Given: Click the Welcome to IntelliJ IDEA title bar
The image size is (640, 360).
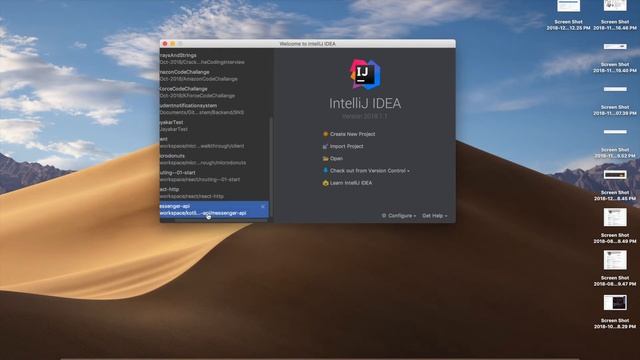Looking at the screenshot, I should tap(307, 44).
